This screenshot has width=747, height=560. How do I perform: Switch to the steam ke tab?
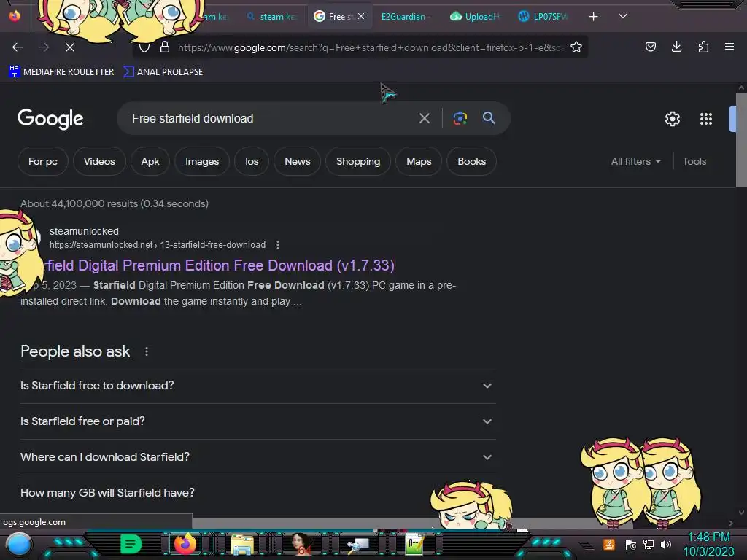273,17
